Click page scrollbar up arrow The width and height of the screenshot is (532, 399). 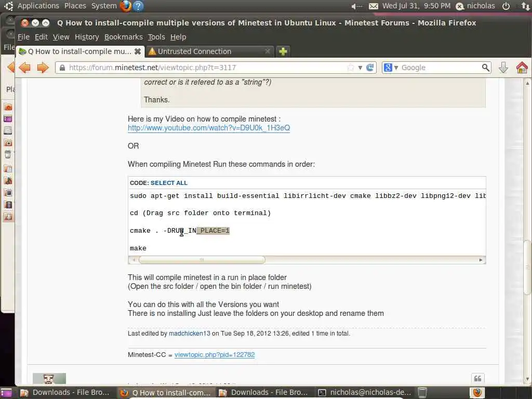pos(527,83)
